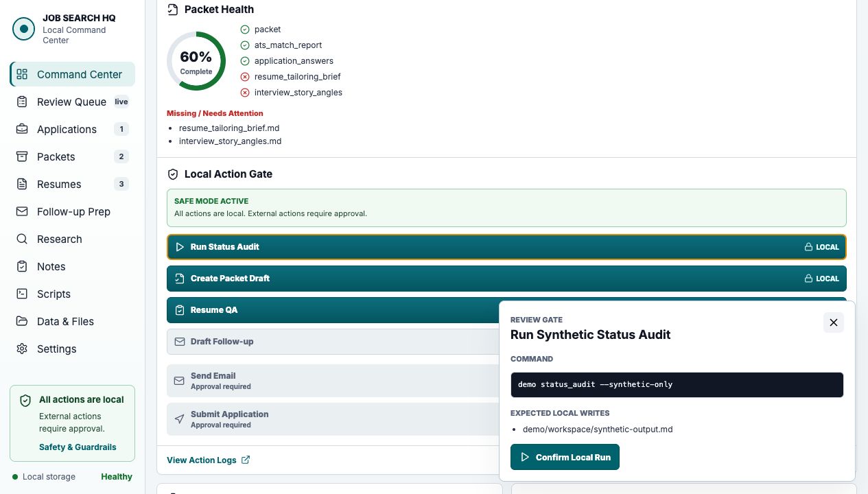Go to Applications section
The height and width of the screenshot is (494, 868).
point(73,129)
